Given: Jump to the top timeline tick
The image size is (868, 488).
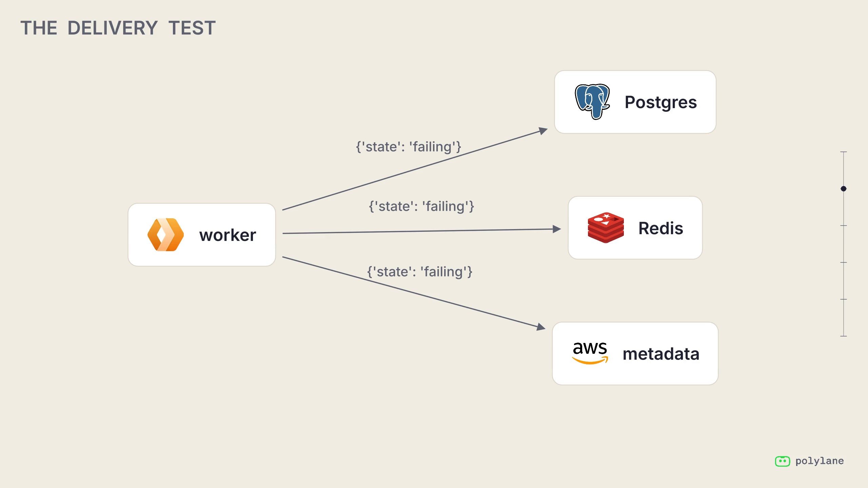Looking at the screenshot, I should tap(844, 152).
